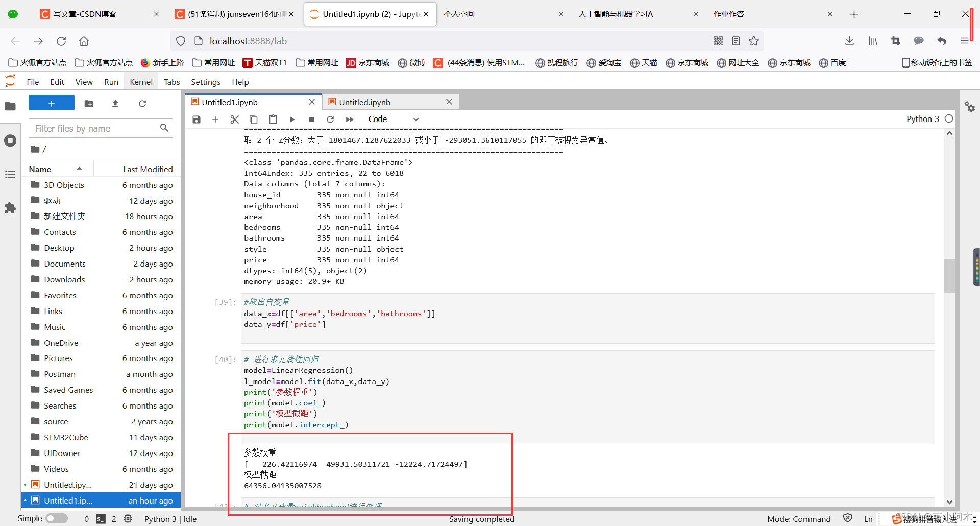Click the kernel chip icon in status bar
The height and width of the screenshot is (526, 980).
(x=128, y=519)
